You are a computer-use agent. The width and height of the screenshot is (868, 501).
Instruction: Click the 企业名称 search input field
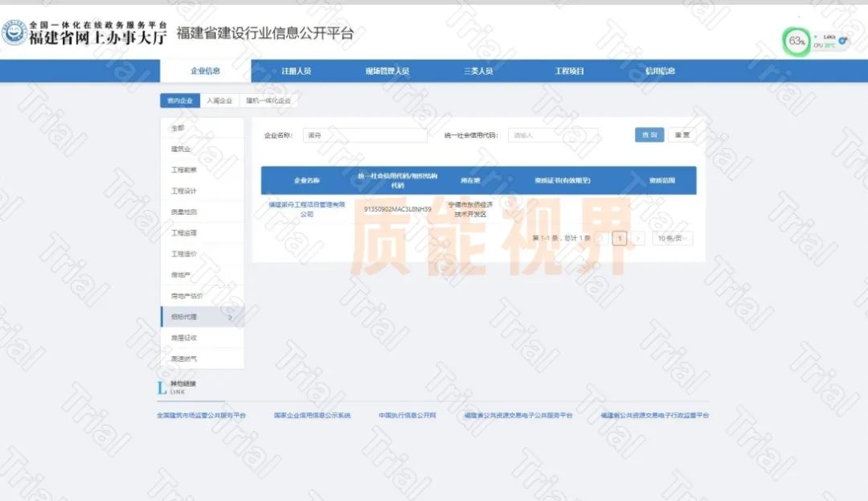tap(365, 135)
